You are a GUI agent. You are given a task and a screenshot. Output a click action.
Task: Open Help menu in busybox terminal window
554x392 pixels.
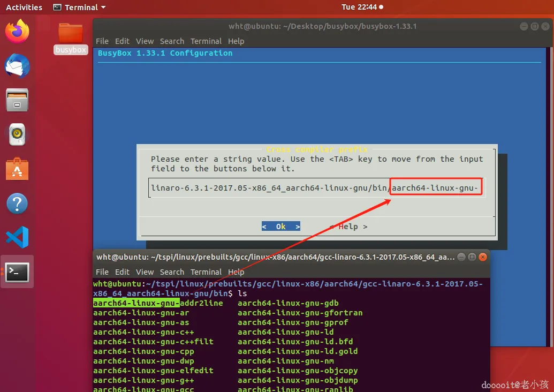click(236, 41)
